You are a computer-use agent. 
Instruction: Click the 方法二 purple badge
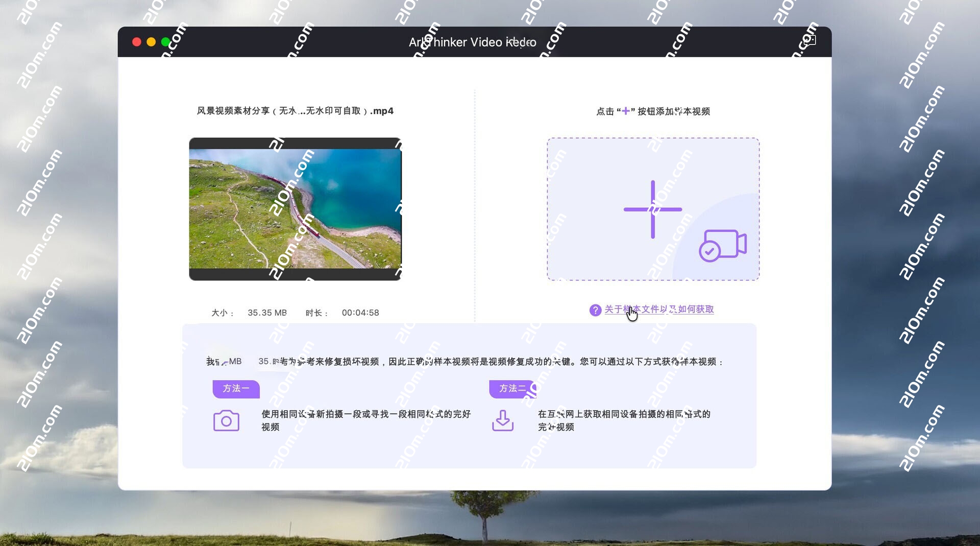click(x=512, y=389)
